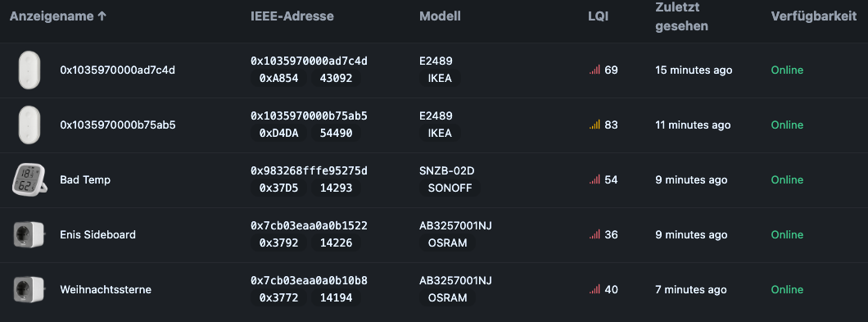Sort by the Zuletzt gesehen column
This screenshot has height=322, width=868.
coord(682,16)
